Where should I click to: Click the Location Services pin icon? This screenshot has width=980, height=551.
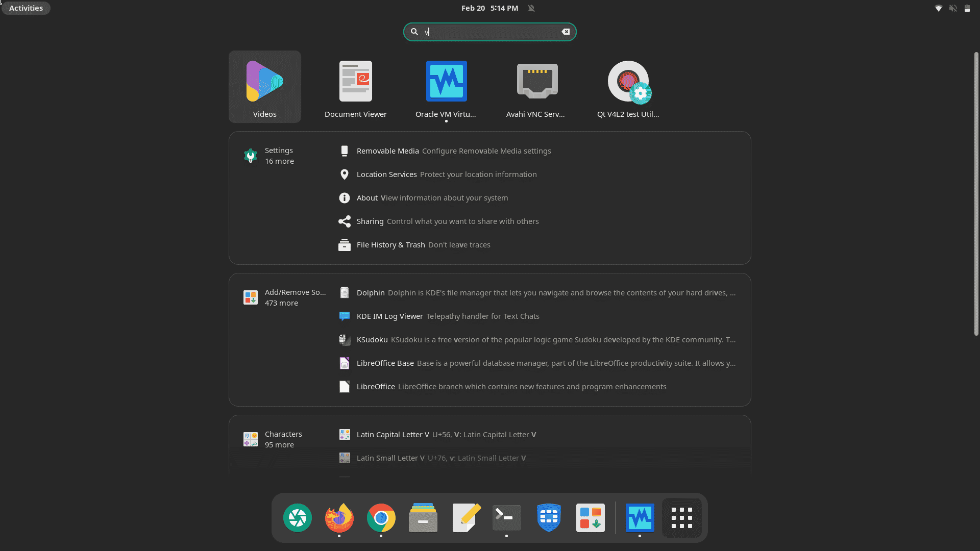[345, 174]
